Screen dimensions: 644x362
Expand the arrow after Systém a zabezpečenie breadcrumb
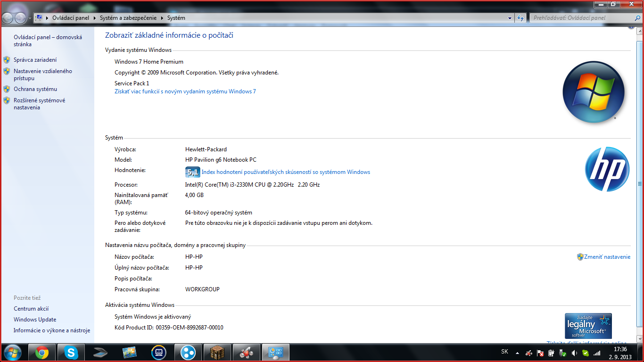tap(162, 18)
